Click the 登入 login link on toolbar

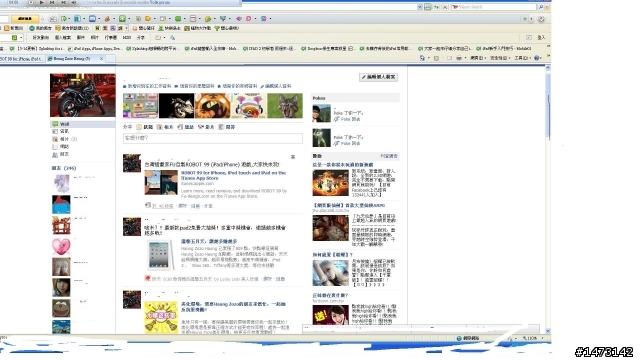[541, 38]
